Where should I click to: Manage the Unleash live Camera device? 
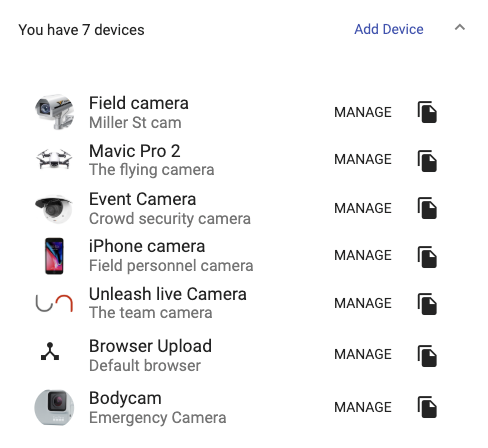tap(363, 303)
